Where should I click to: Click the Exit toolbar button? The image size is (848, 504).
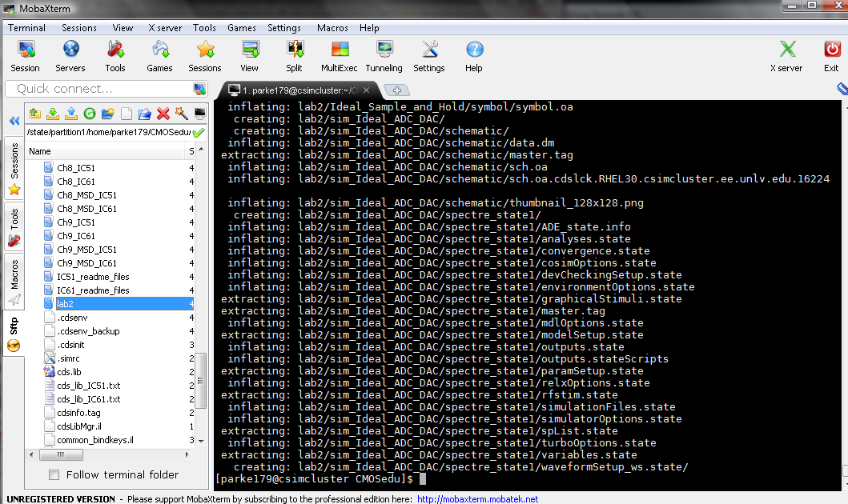(832, 56)
